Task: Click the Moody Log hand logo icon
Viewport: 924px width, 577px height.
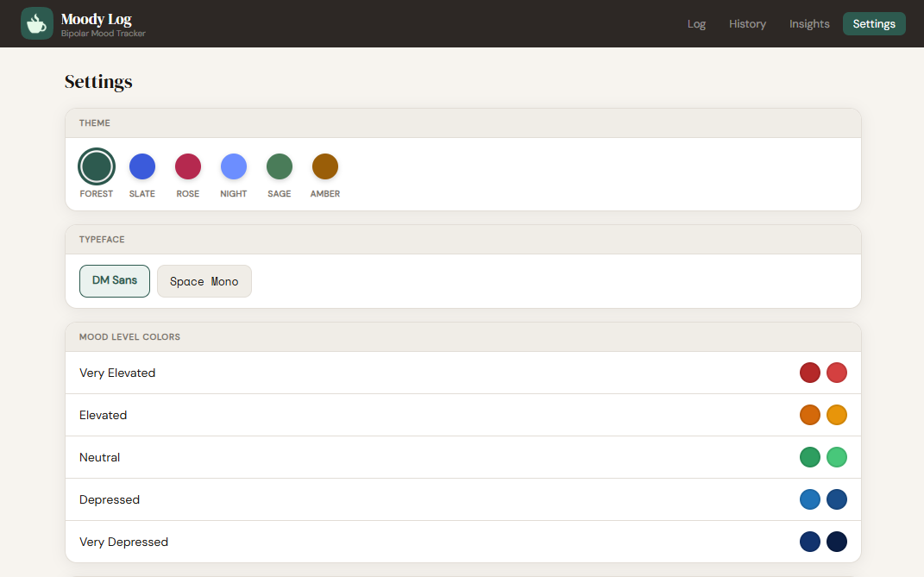Action: pos(36,23)
